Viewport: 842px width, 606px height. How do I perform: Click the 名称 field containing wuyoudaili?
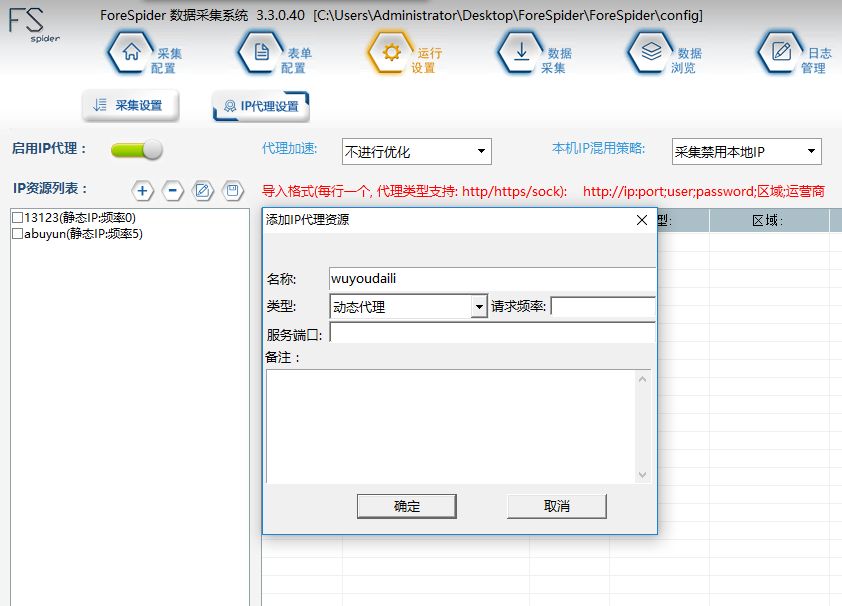492,279
